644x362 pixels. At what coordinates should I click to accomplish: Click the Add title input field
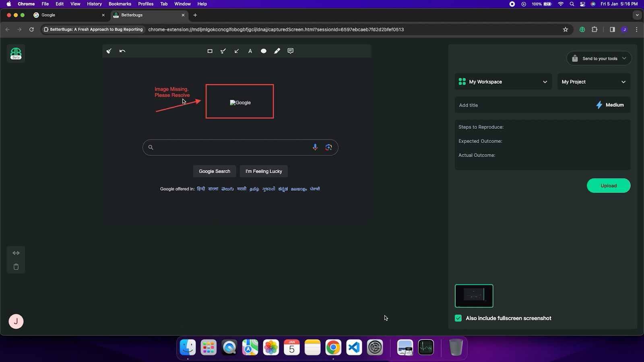[523, 105]
